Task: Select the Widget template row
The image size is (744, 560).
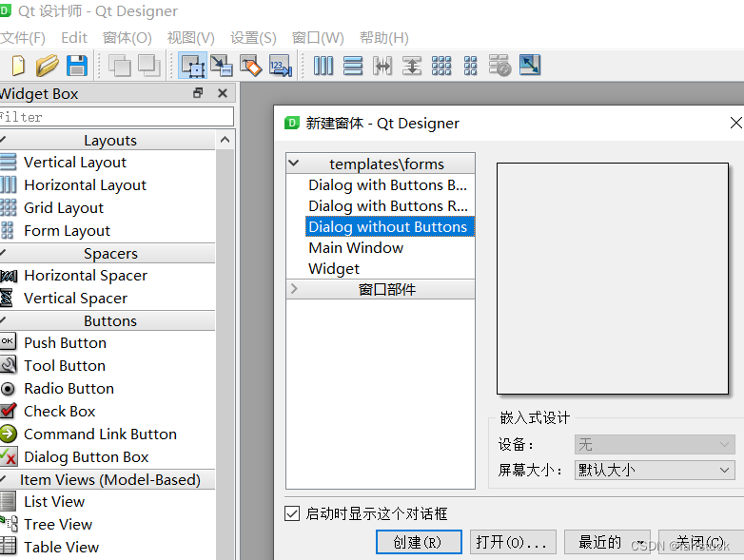Action: (334, 268)
